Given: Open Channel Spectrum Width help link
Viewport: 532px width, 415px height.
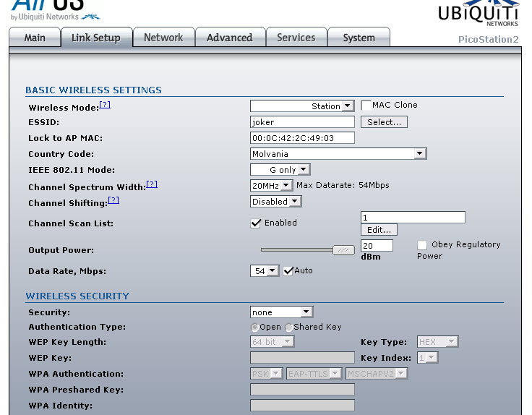Looking at the screenshot, I should pos(152,184).
